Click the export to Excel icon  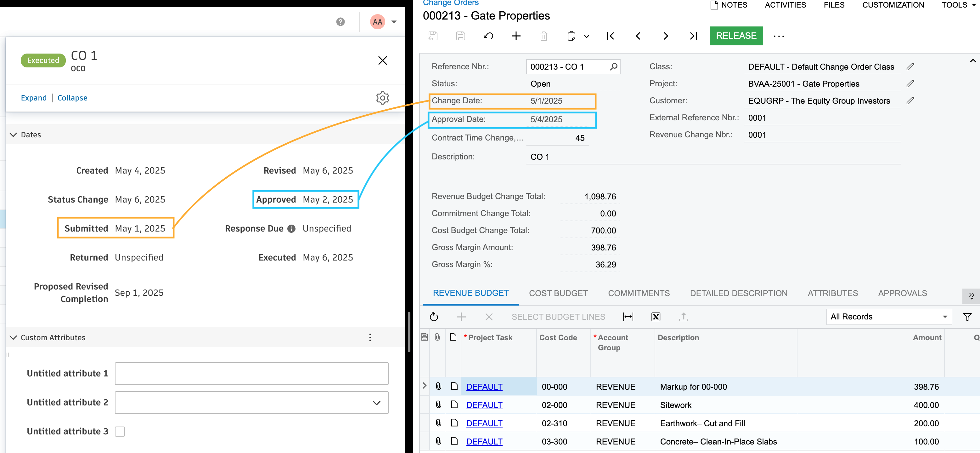656,317
